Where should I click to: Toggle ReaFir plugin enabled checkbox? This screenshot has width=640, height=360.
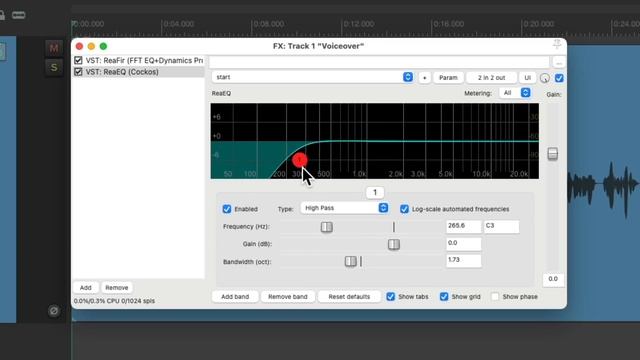tap(78, 60)
